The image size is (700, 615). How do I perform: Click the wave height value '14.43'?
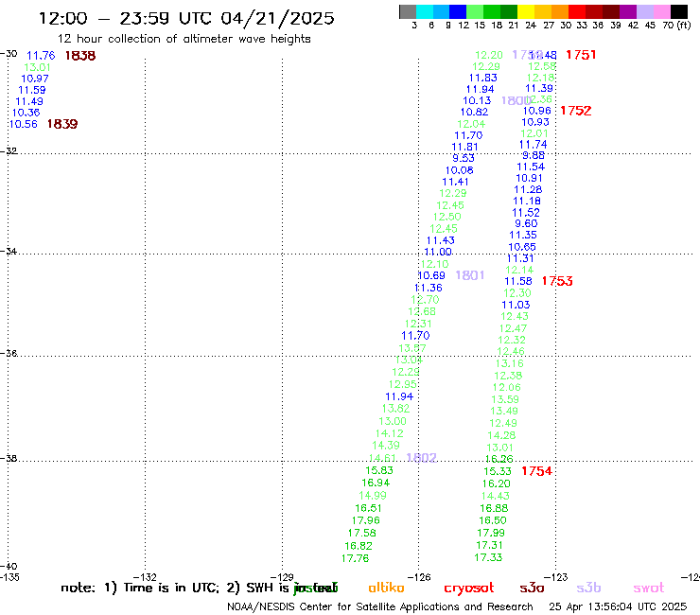coord(495,496)
